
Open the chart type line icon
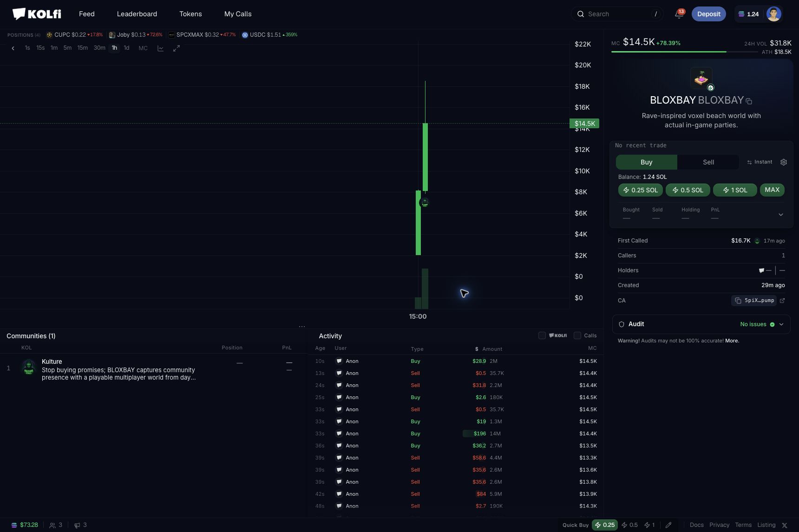tap(160, 48)
